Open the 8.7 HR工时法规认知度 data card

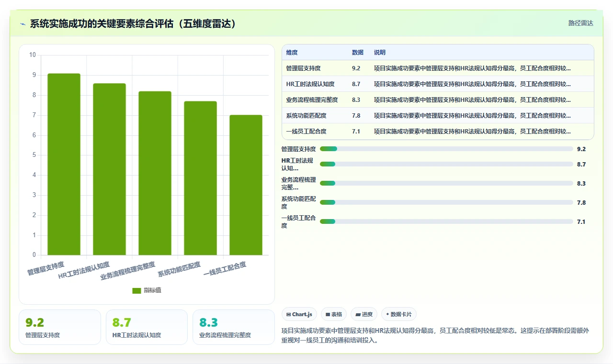click(x=147, y=327)
